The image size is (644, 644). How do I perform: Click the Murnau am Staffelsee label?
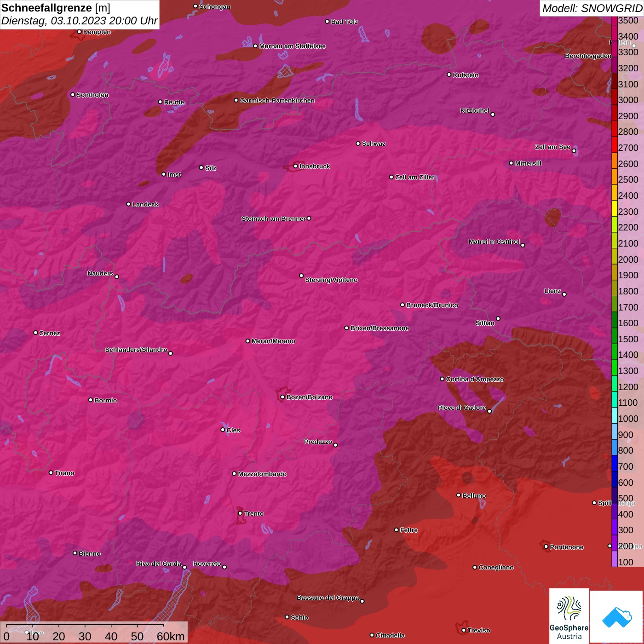pyautogui.click(x=292, y=46)
